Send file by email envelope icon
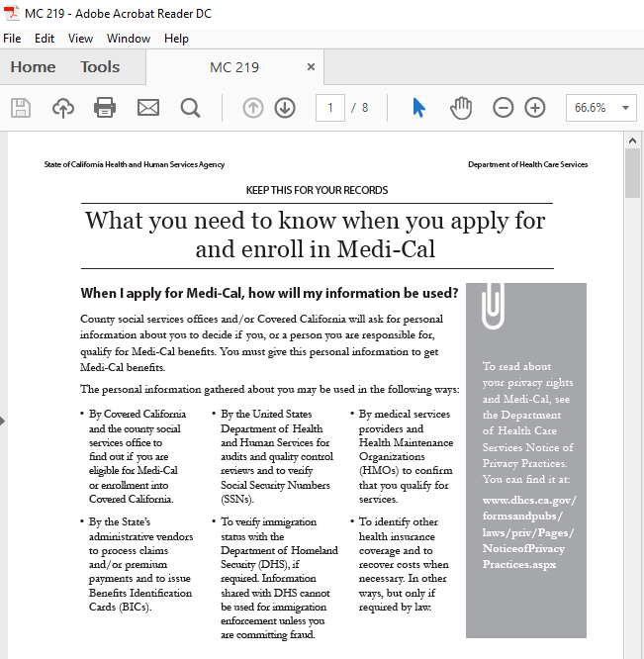 [148, 108]
